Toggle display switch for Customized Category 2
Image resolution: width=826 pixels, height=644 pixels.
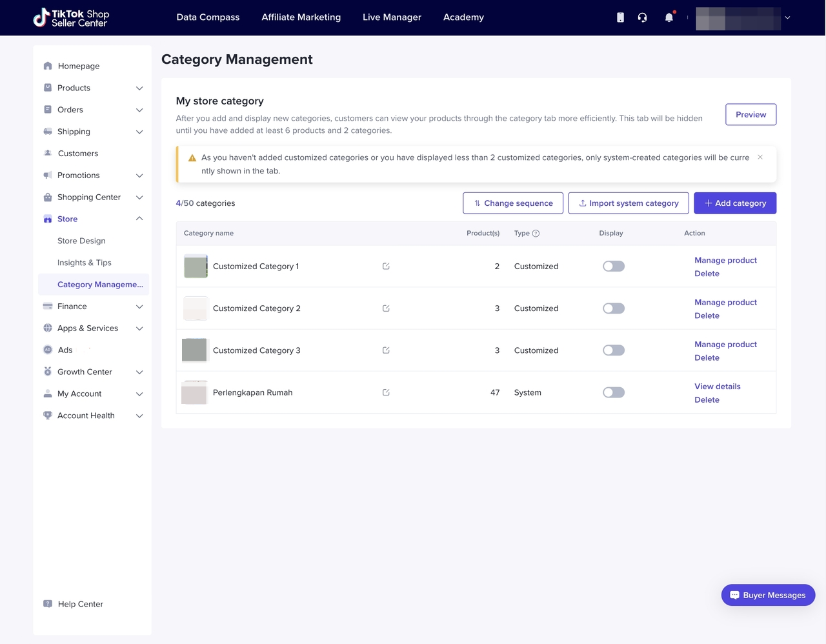613,308
